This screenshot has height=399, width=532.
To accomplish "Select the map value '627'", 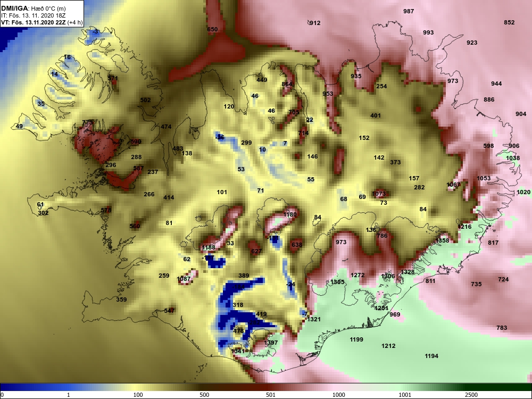I will point(256,251).
